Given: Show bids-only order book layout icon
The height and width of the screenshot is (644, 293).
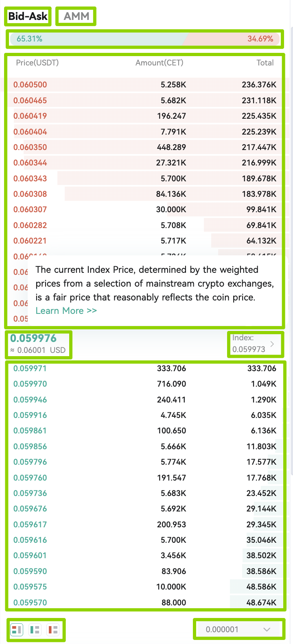Looking at the screenshot, I should 35,630.
